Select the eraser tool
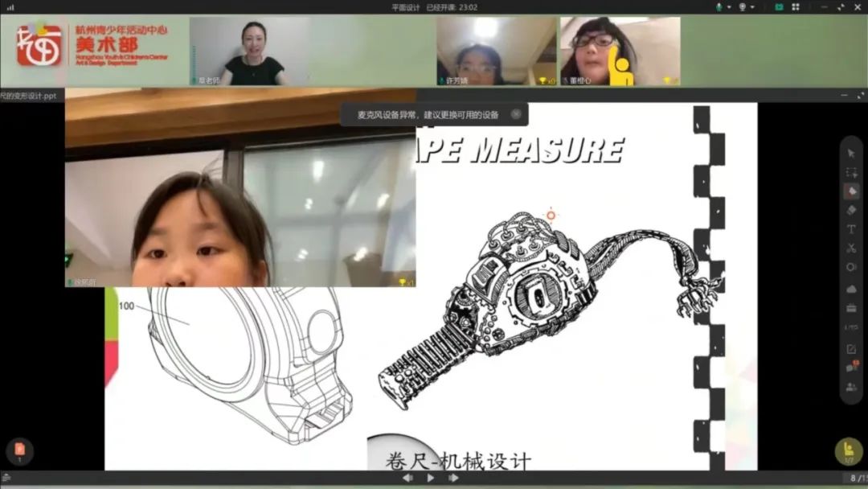 [x=851, y=210]
